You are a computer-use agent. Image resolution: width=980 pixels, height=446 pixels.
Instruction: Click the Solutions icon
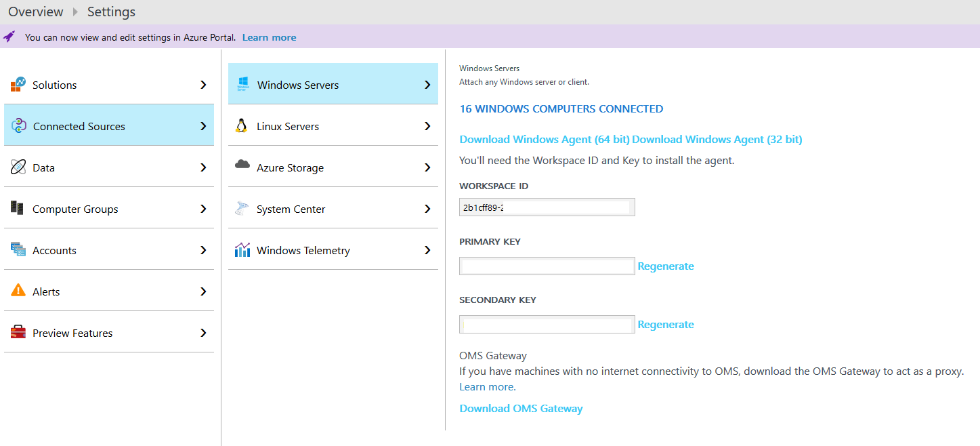click(18, 85)
